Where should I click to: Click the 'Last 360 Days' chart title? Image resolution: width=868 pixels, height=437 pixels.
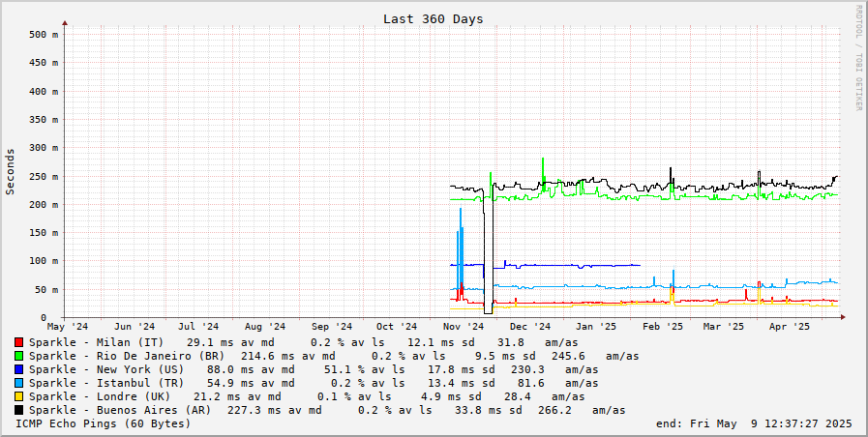pos(433,19)
